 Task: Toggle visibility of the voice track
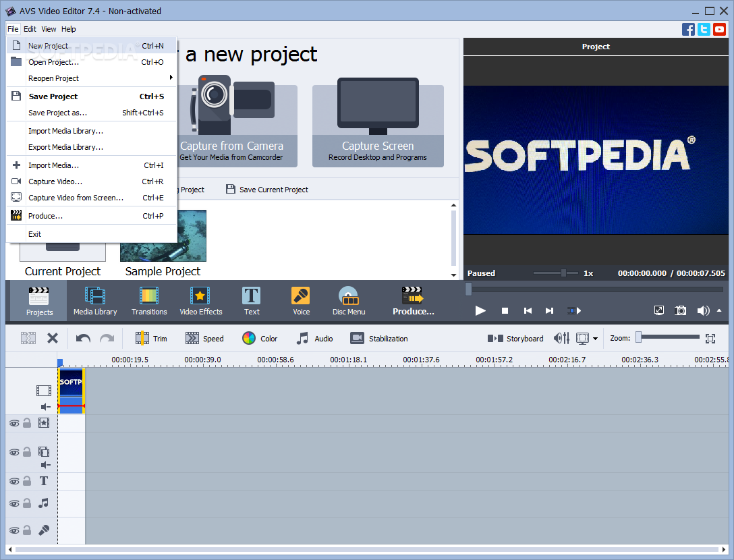pos(14,530)
